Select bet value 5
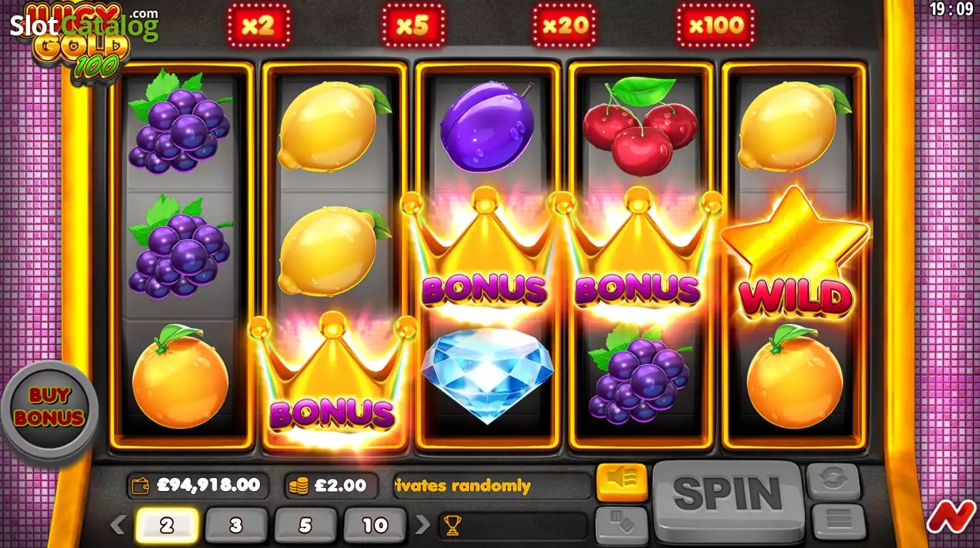This screenshot has width=980, height=548. [305, 526]
